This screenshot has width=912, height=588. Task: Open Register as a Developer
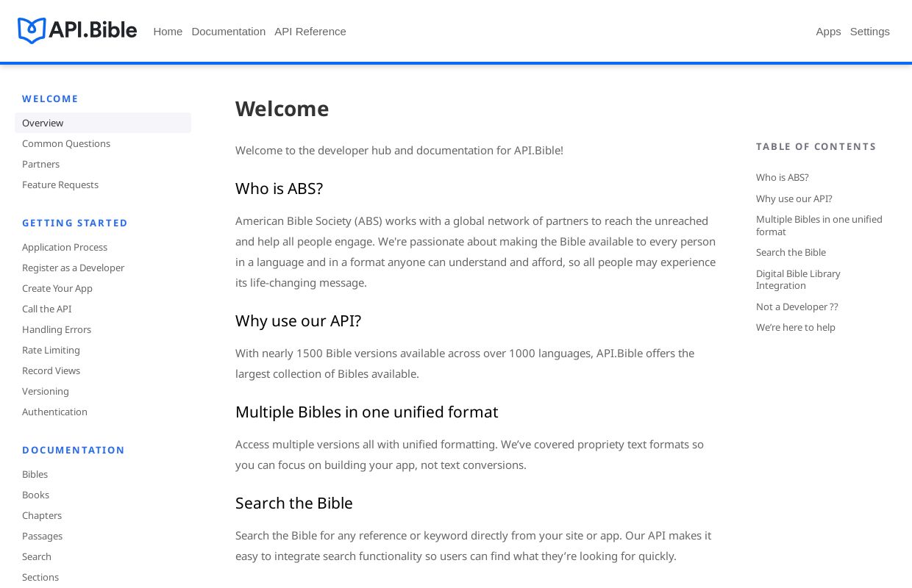[x=73, y=268]
